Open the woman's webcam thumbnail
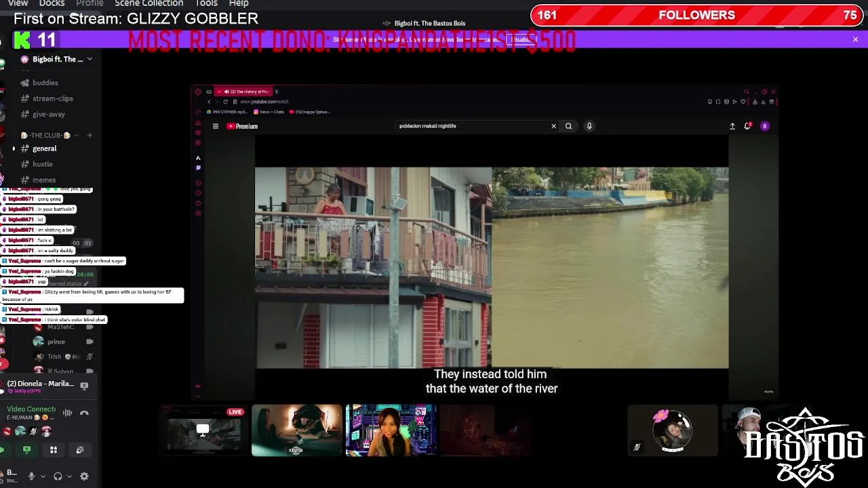 coord(391,430)
